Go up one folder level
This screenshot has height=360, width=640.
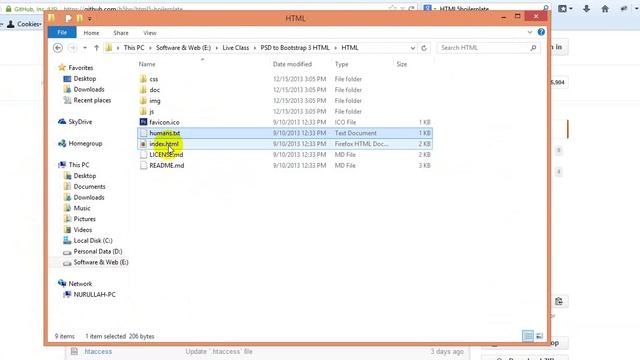pos(96,48)
